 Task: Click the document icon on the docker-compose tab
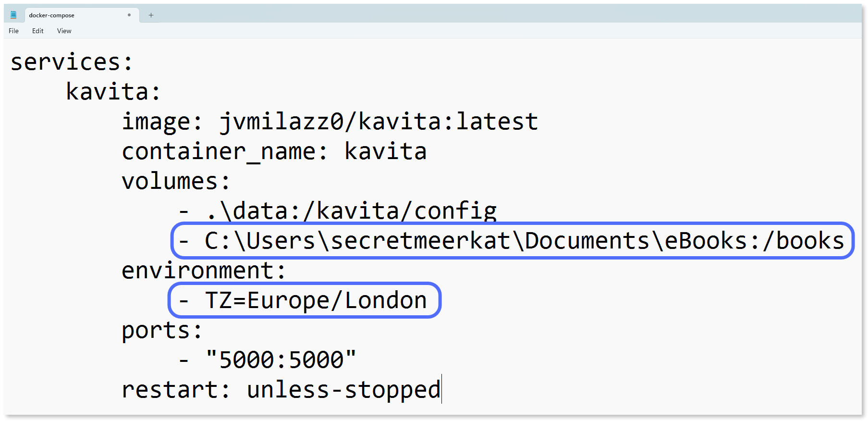(13, 14)
